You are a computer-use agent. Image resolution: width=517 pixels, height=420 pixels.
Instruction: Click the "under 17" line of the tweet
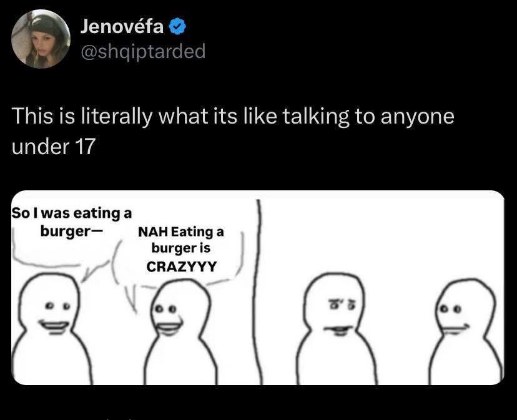tap(54, 147)
